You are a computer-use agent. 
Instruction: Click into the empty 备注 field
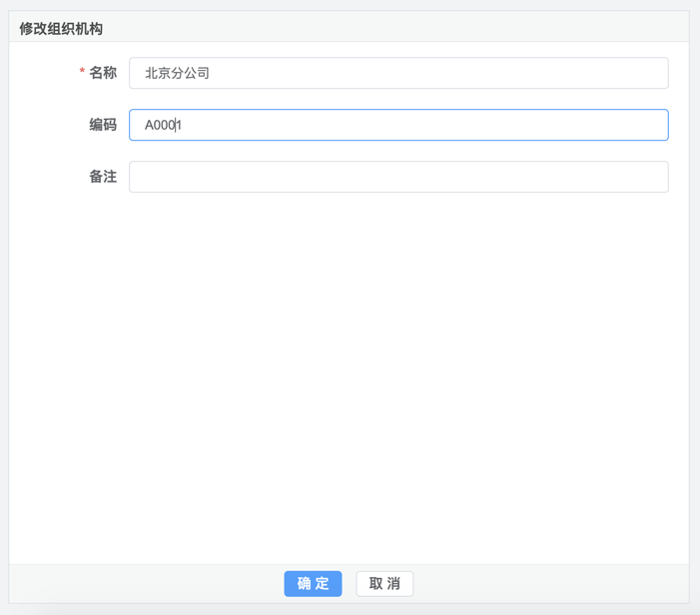click(398, 177)
